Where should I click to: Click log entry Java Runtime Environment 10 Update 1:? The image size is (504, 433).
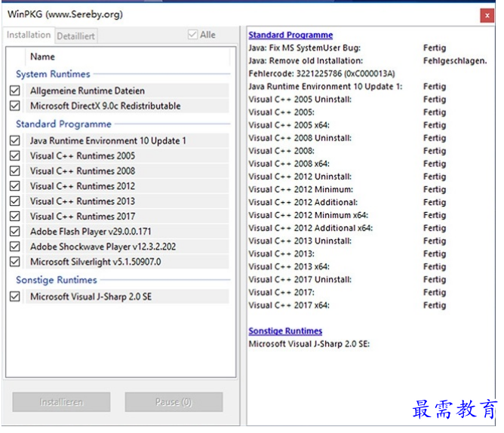325,87
